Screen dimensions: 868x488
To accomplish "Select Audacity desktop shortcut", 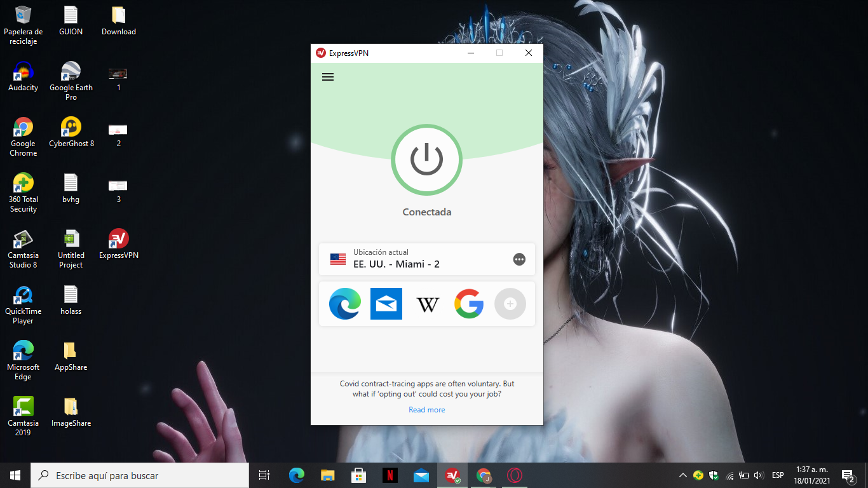I will click(x=23, y=76).
